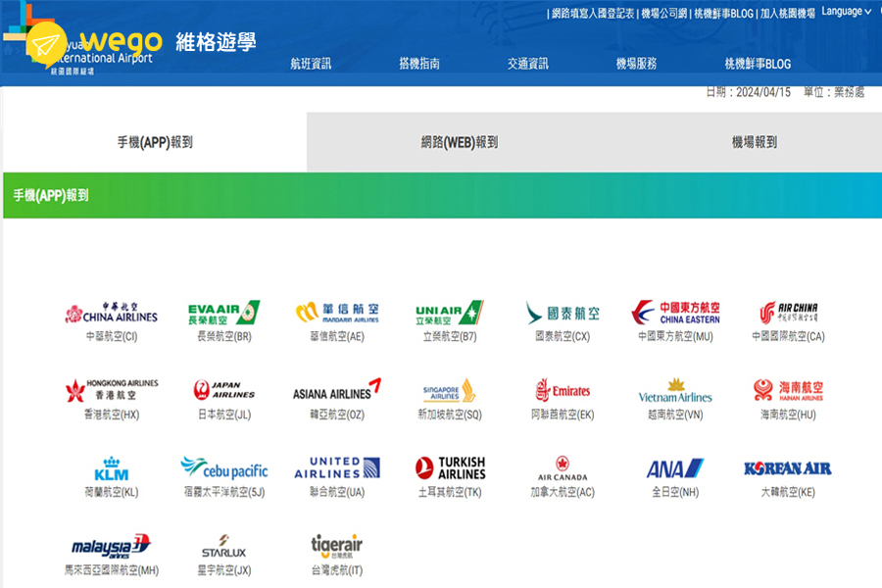Screen dimensions: 882x588
Task: Switch to 網路(WEB)報到 tab
Action: (460, 142)
